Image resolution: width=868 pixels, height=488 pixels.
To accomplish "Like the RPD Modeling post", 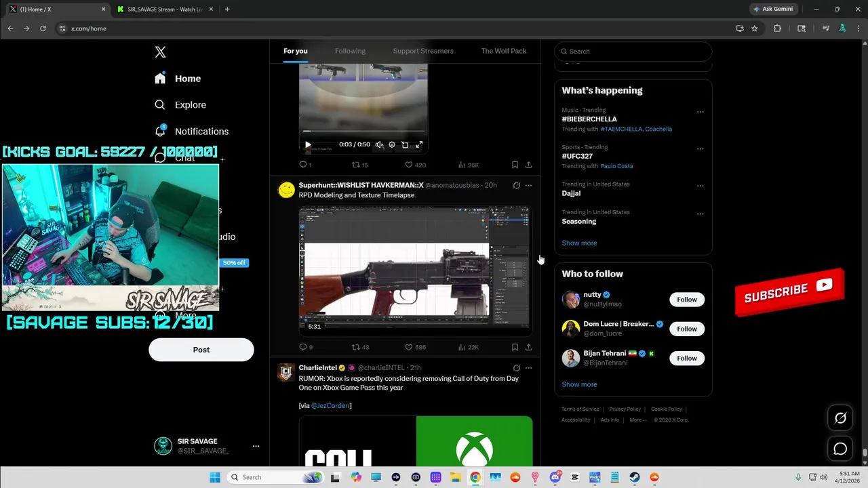I will coord(415,347).
